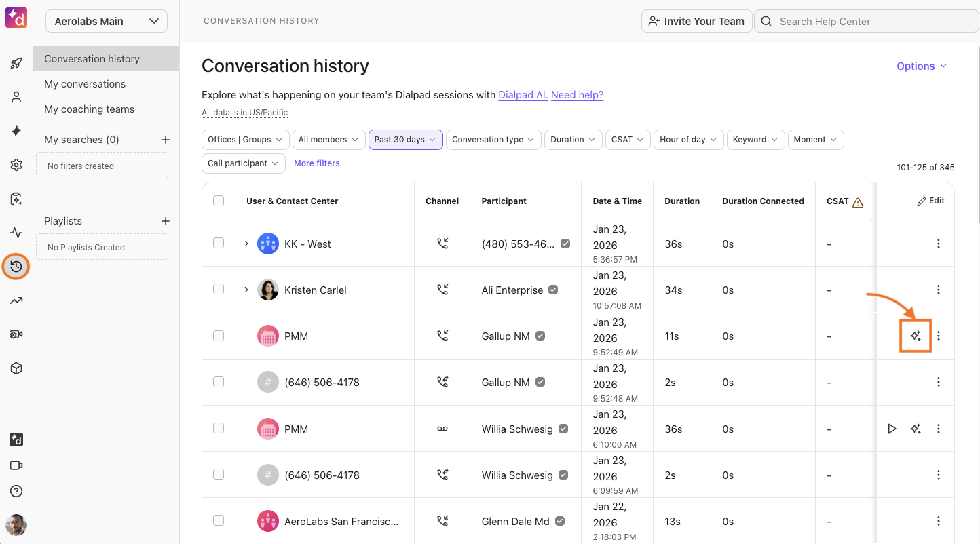
Task: Go to My conversations
Action: (85, 84)
